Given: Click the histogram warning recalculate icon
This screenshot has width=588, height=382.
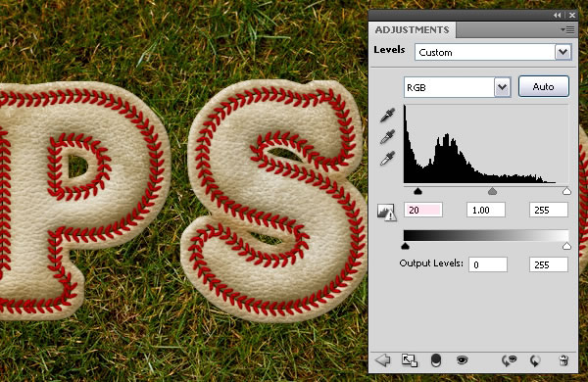Looking at the screenshot, I should pos(386,213).
